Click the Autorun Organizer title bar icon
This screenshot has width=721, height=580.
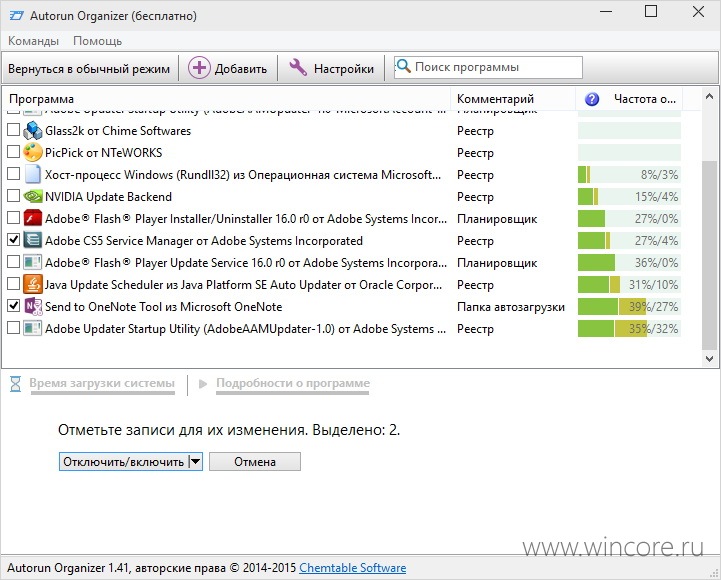pos(17,16)
